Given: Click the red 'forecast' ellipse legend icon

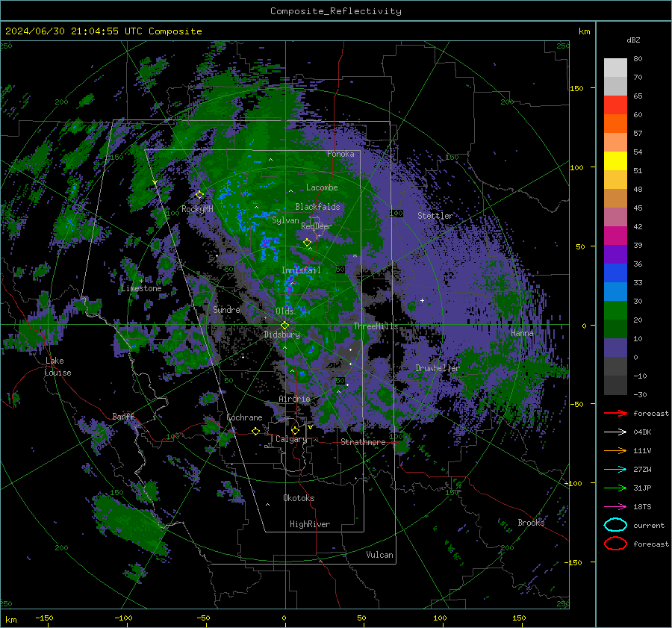Looking at the screenshot, I should click(x=615, y=544).
